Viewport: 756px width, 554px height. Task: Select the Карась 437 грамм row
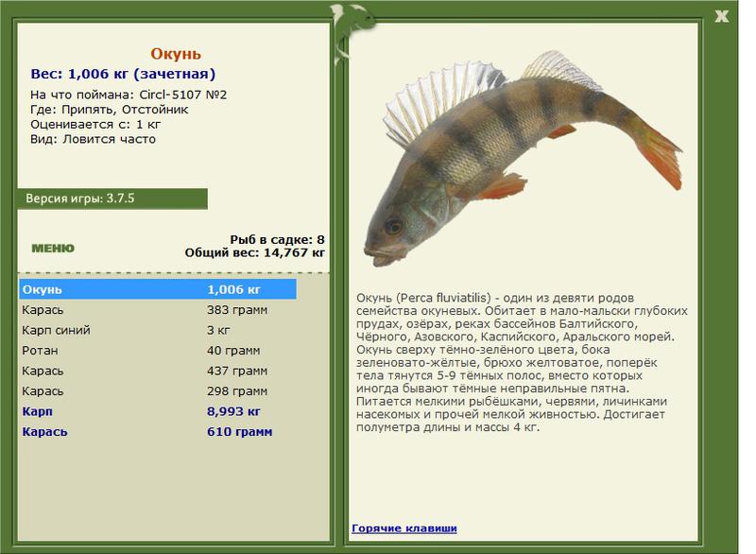tap(158, 371)
